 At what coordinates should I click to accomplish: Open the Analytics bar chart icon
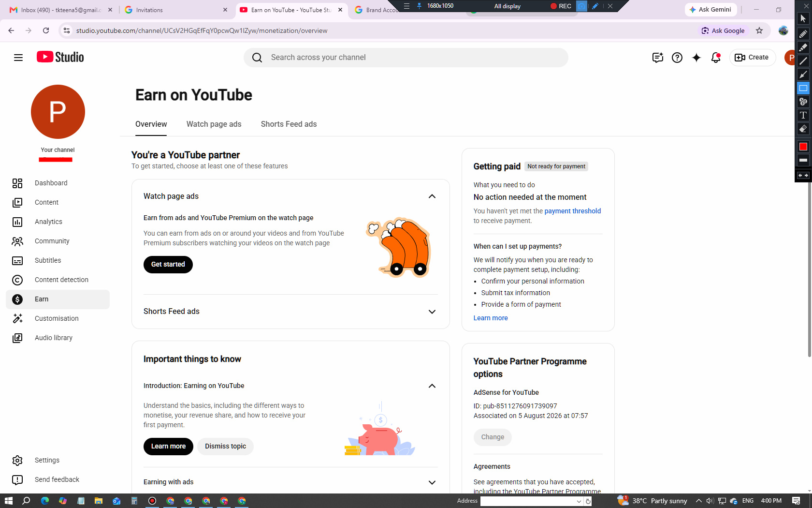[17, 222]
